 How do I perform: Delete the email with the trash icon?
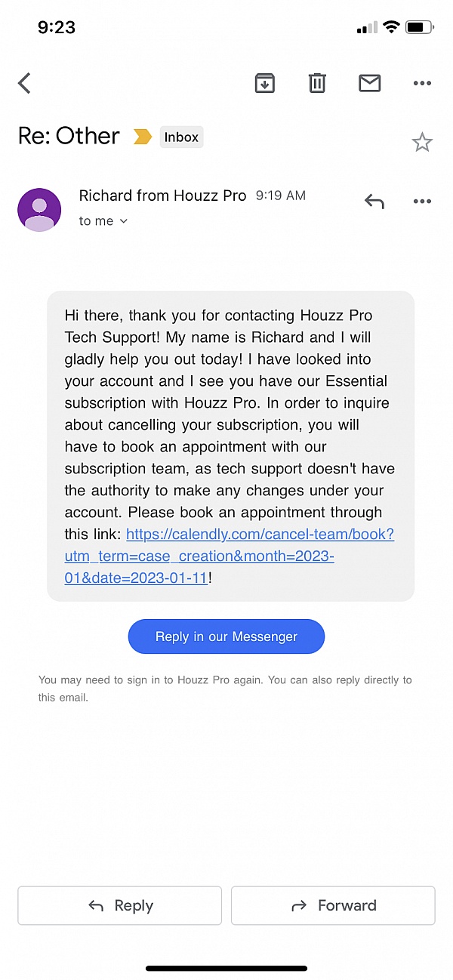(x=317, y=83)
